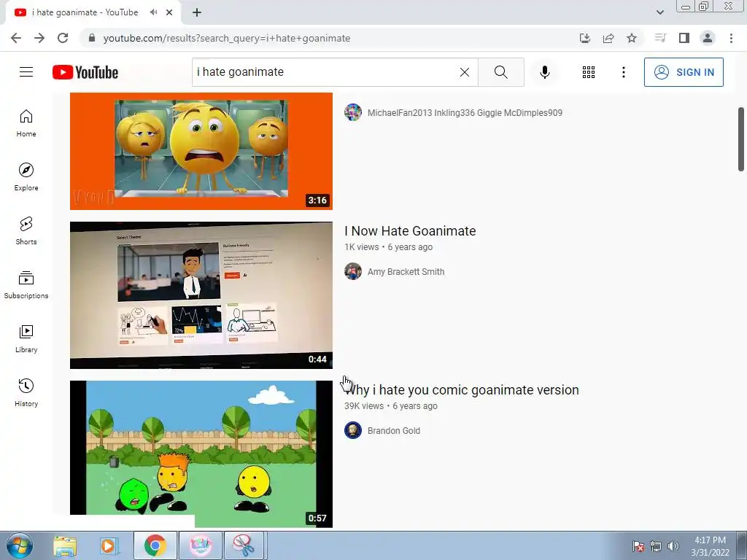
Task: Start voice search with microphone icon
Action: pyautogui.click(x=544, y=72)
